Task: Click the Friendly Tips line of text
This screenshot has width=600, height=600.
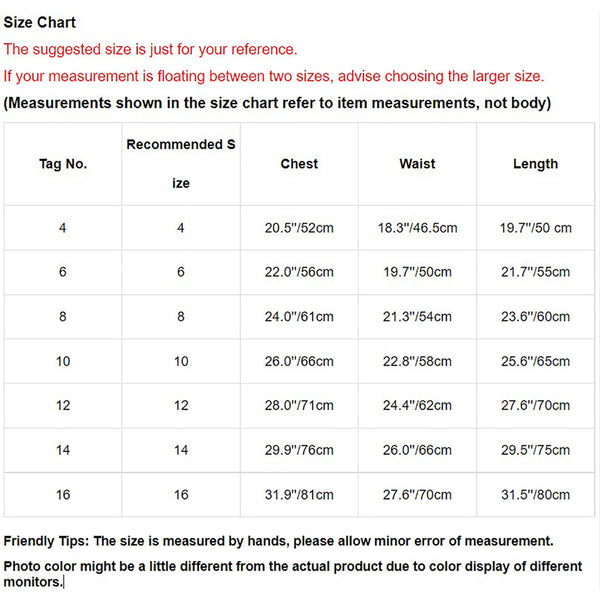Action: 278,541
